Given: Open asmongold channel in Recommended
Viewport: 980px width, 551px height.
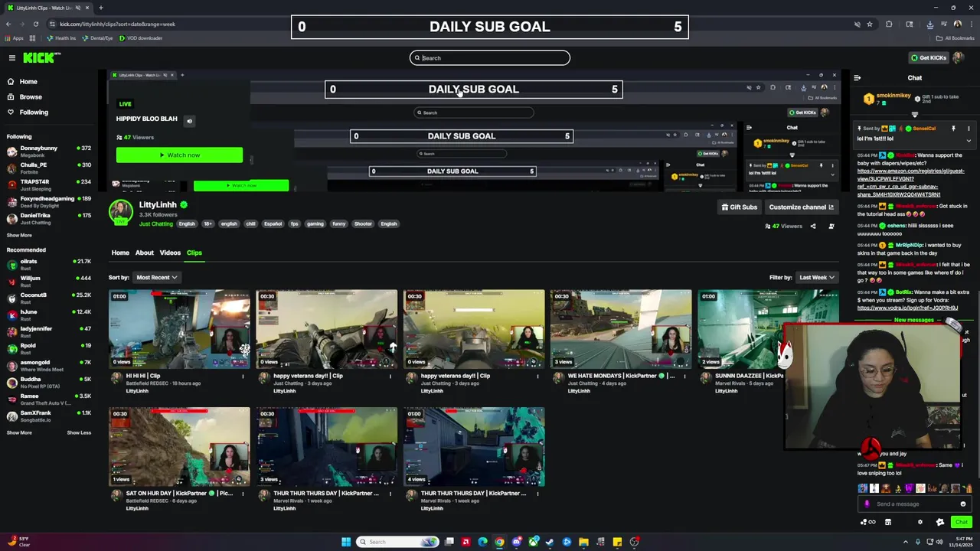Looking at the screenshot, I should [47, 366].
